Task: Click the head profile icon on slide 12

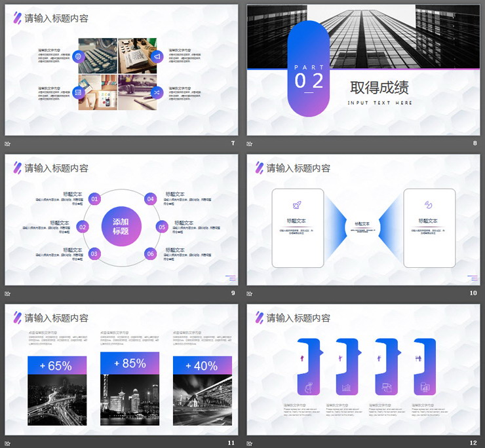Action: [x=309, y=387]
